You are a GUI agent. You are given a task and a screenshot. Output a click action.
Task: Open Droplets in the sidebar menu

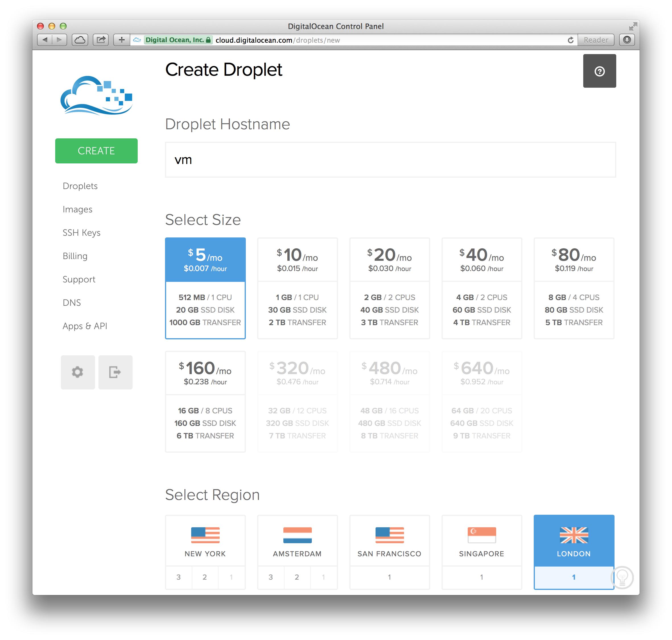(x=80, y=186)
